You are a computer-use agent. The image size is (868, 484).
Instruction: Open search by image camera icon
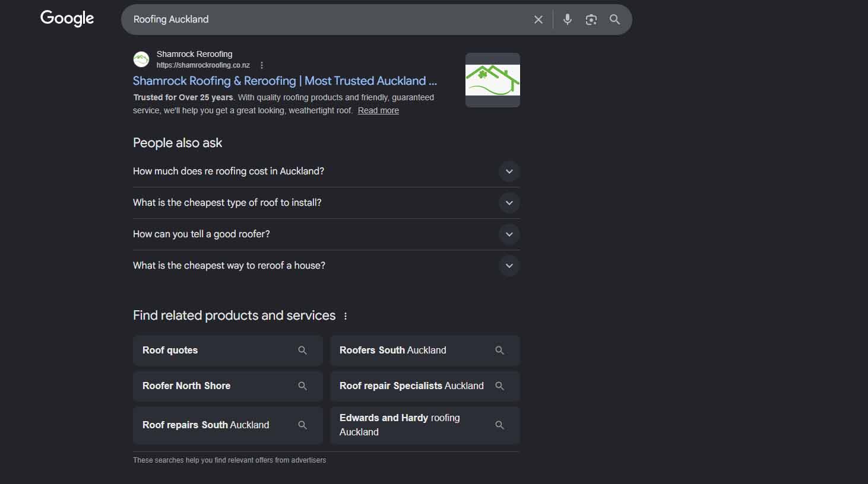click(x=591, y=20)
